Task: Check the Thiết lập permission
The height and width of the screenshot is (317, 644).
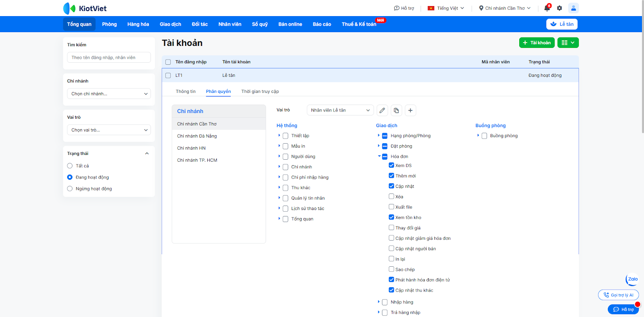Action: 285,136
